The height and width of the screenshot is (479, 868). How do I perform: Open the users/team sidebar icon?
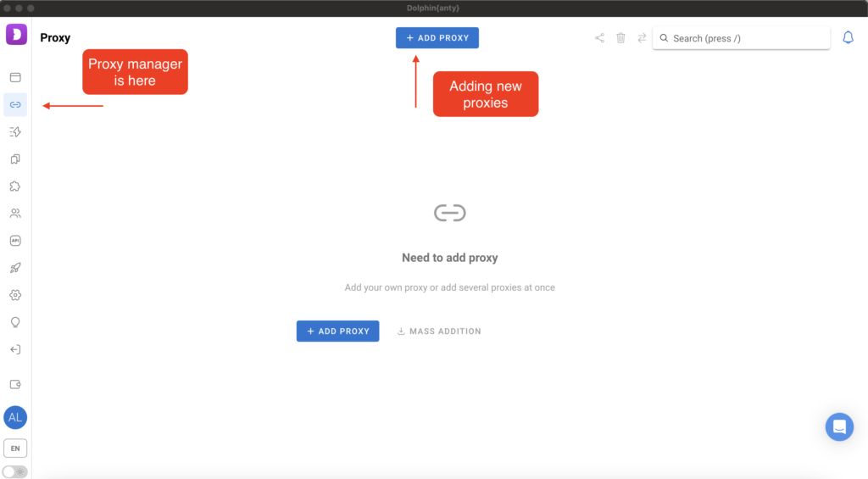15,214
